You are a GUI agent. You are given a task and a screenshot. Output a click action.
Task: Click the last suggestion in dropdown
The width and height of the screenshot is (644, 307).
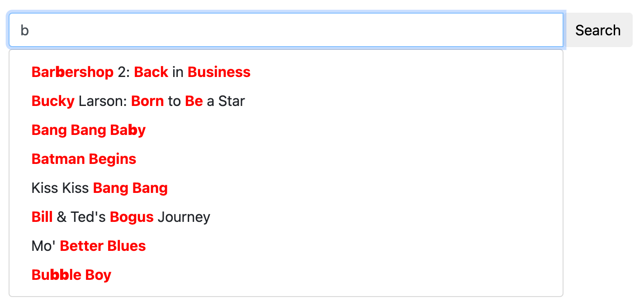(71, 274)
